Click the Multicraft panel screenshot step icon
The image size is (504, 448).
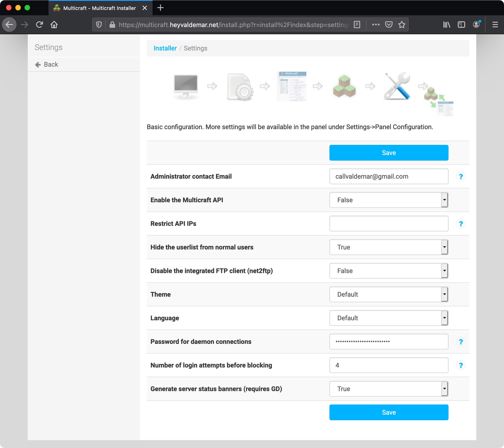coord(292,86)
